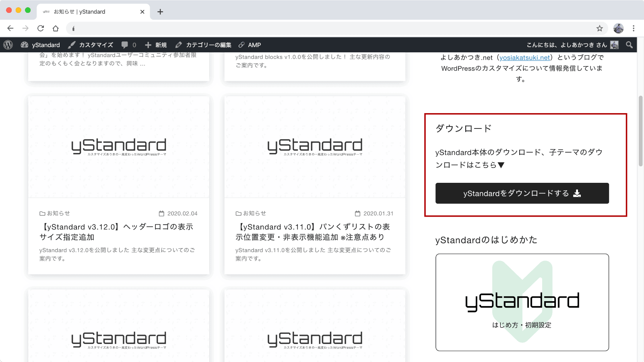This screenshot has width=644, height=362.
Task: Focus the browser address bar
Action: tap(336, 28)
